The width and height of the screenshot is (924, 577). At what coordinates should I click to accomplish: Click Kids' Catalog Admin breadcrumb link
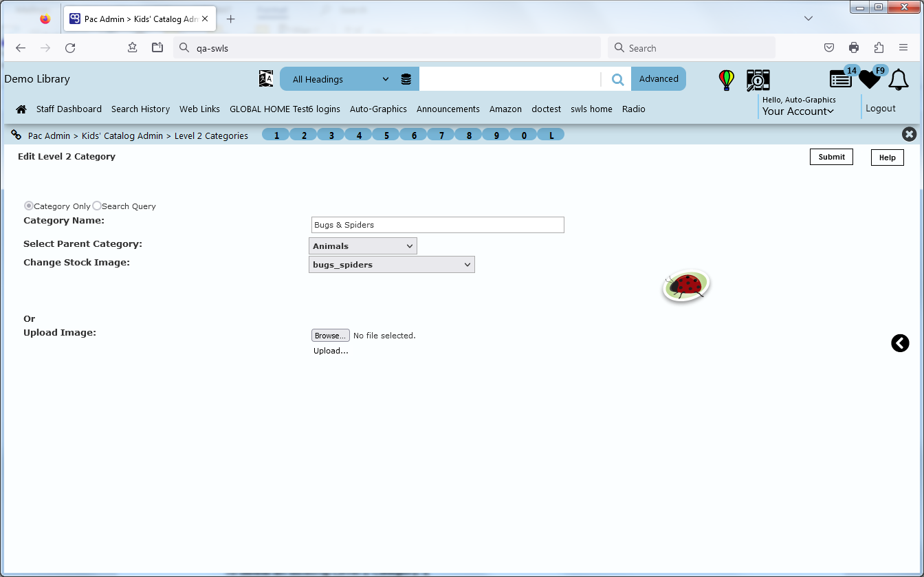click(122, 136)
